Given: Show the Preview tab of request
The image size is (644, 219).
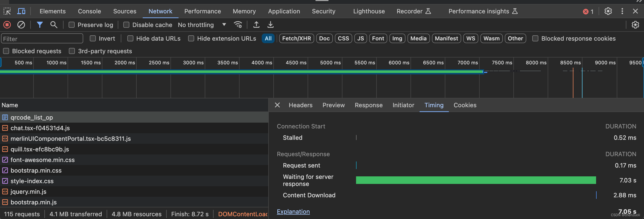Looking at the screenshot, I should 334,105.
